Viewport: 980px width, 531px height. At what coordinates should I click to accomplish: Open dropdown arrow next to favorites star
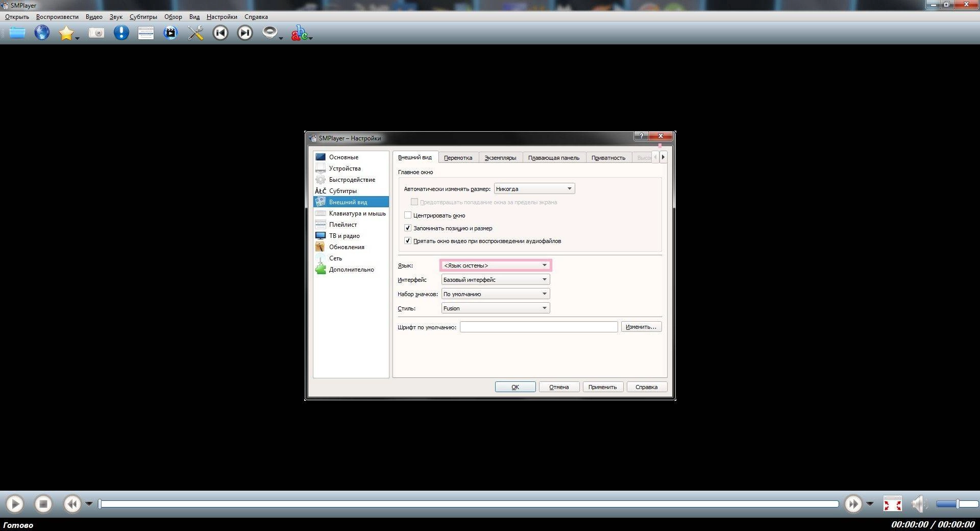click(x=78, y=38)
